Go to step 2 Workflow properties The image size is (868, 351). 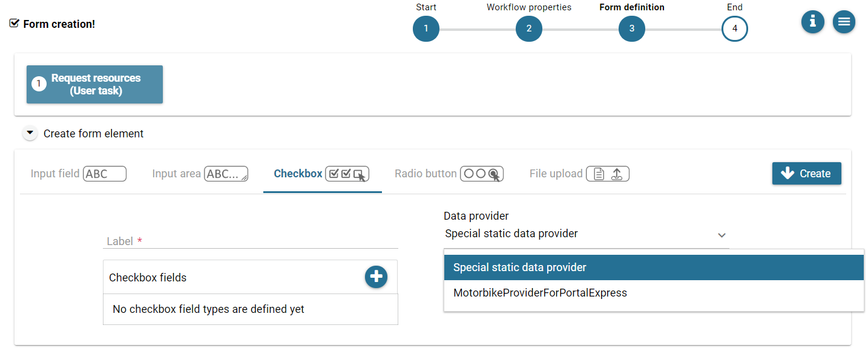(x=529, y=28)
